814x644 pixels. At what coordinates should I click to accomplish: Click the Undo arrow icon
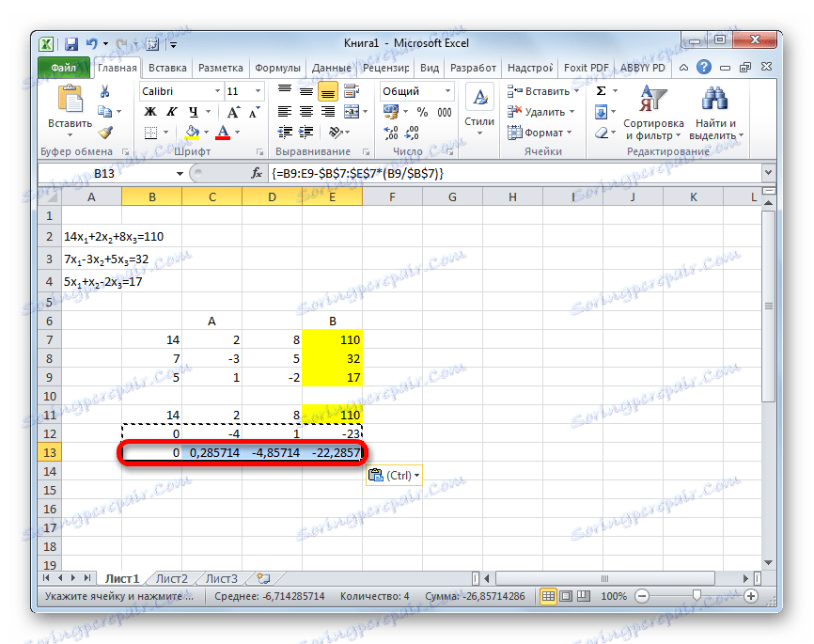[92, 43]
